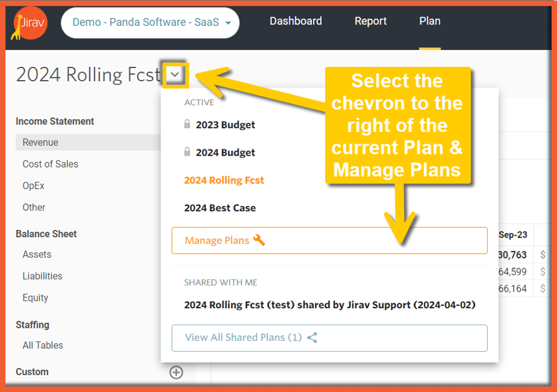Click the Jirav giraffe logo
Screen dimensions: 557x392
click(29, 25)
